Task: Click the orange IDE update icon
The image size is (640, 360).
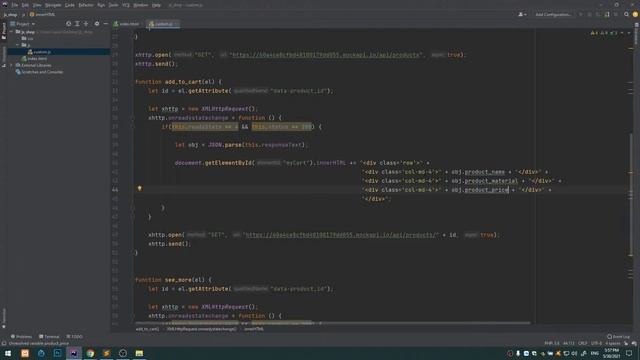Action: [x=635, y=15]
